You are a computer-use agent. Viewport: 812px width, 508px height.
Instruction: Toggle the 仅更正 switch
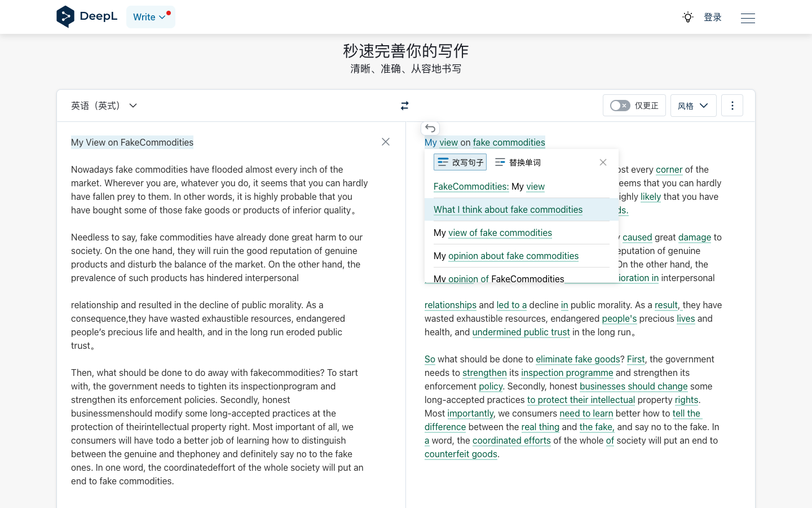point(620,106)
